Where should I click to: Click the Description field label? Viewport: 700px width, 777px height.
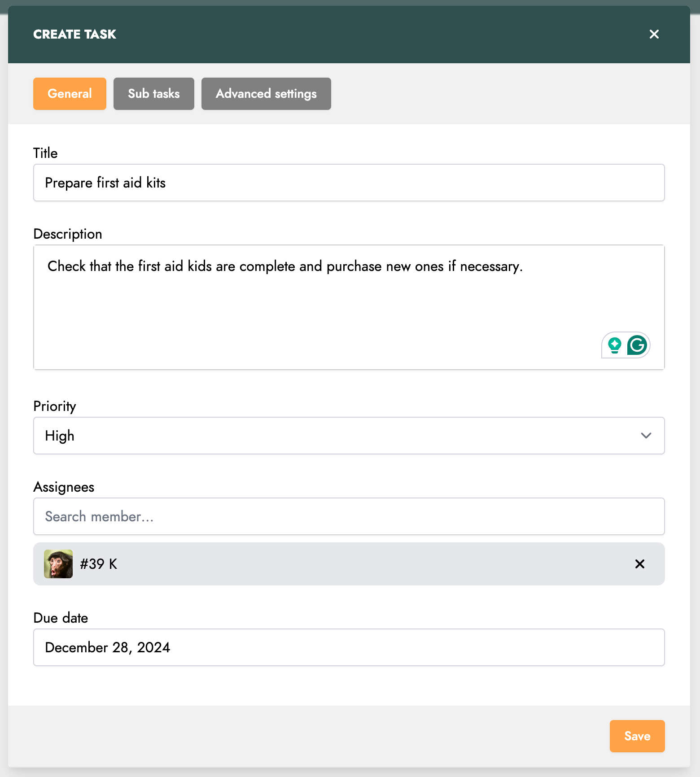click(x=68, y=234)
